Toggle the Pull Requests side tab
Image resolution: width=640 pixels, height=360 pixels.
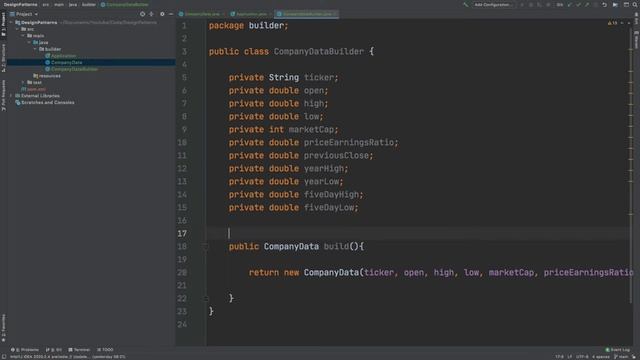[3, 95]
